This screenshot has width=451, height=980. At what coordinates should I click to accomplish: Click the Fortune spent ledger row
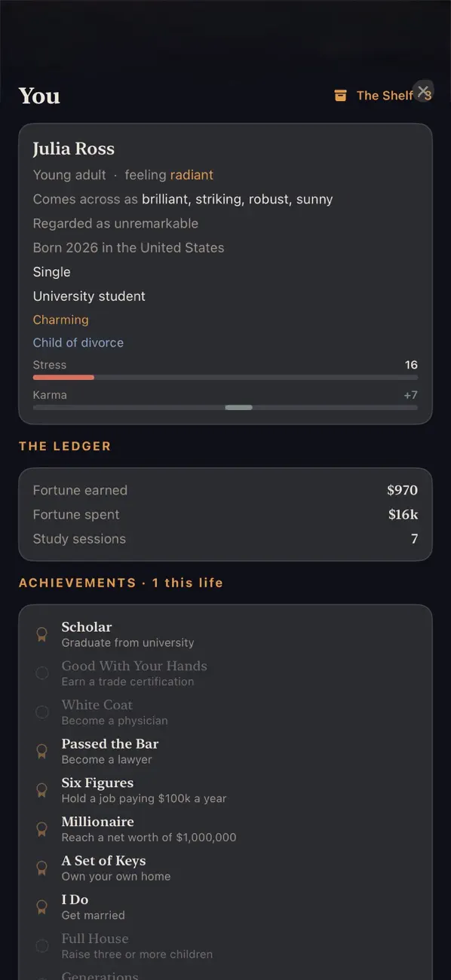225,515
